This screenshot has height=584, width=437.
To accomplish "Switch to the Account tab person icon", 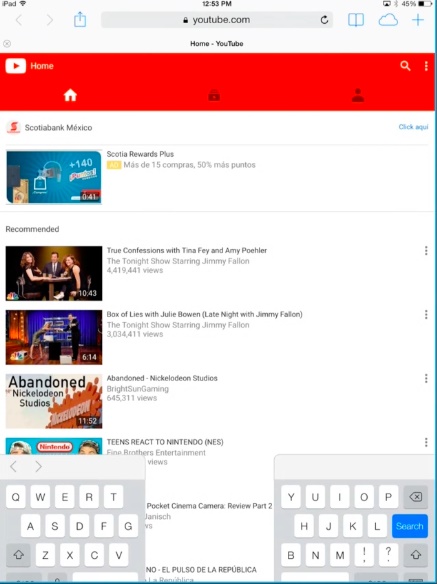I will click(x=358, y=95).
